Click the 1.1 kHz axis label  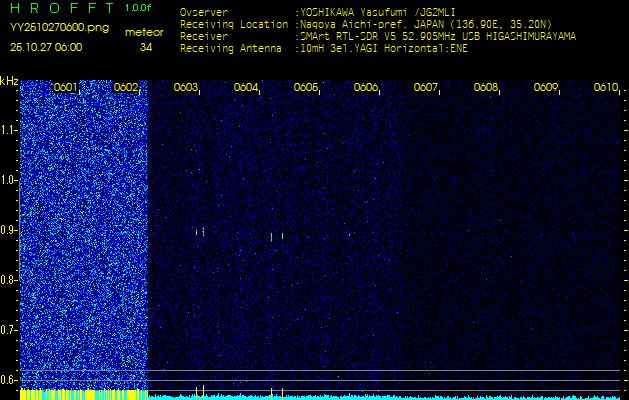click(x=8, y=130)
